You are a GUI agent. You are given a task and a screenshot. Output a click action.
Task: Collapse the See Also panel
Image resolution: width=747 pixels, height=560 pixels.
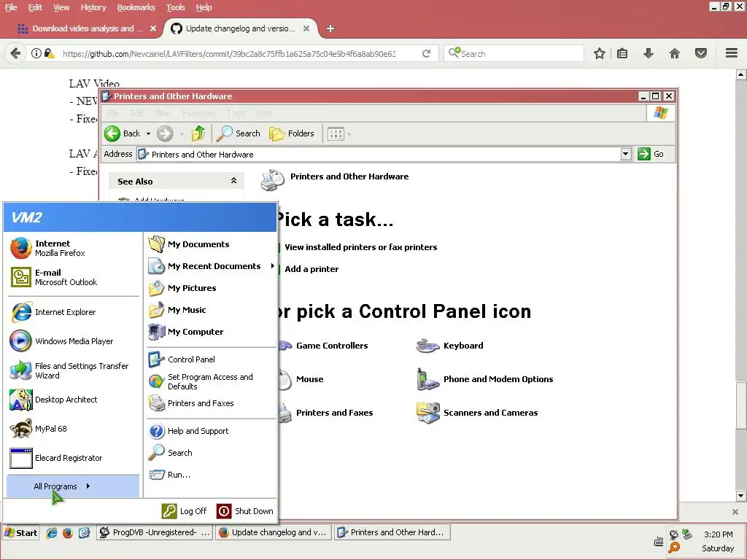233,181
